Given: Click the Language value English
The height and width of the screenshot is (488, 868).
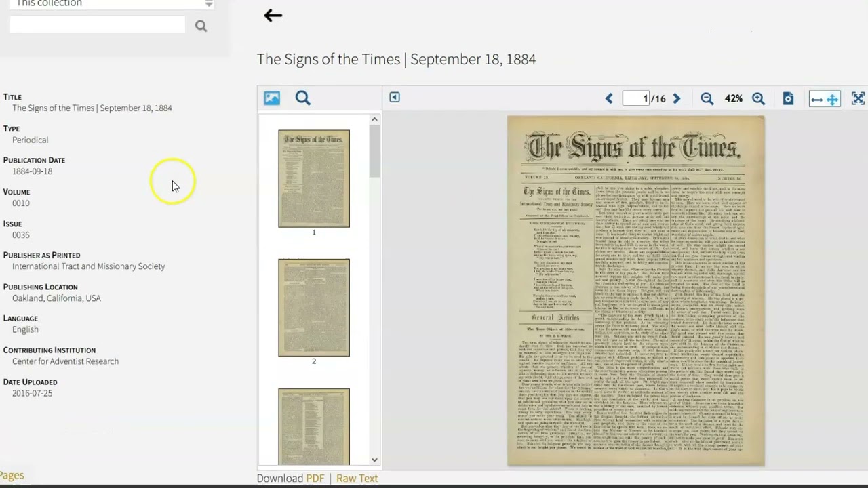Looking at the screenshot, I should pyautogui.click(x=25, y=329).
